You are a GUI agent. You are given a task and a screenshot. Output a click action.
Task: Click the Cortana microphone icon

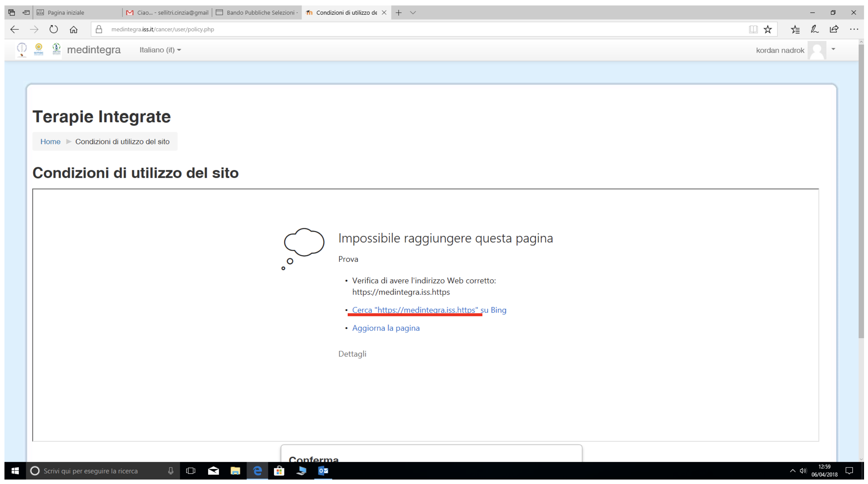pos(171,471)
